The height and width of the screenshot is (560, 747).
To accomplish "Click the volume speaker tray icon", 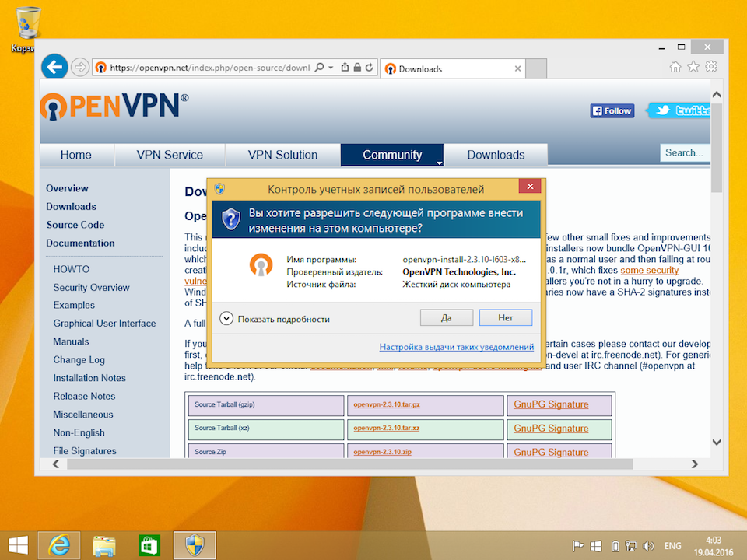I will click(x=648, y=546).
